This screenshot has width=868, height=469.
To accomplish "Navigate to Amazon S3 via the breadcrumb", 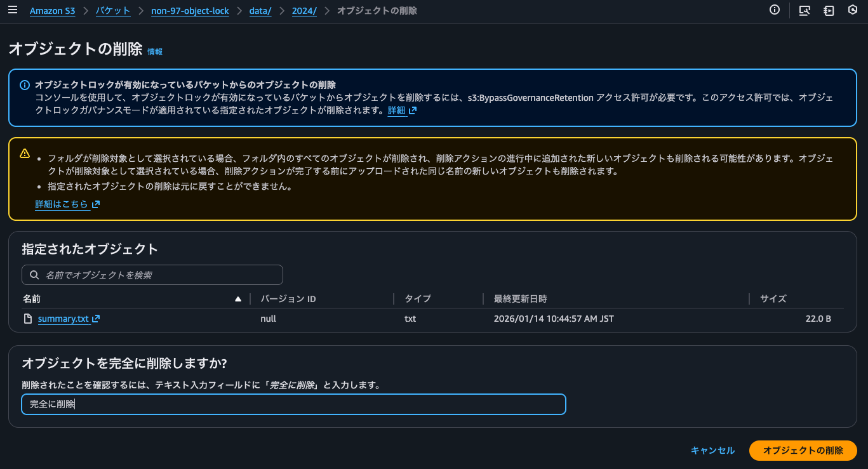I will tap(52, 10).
